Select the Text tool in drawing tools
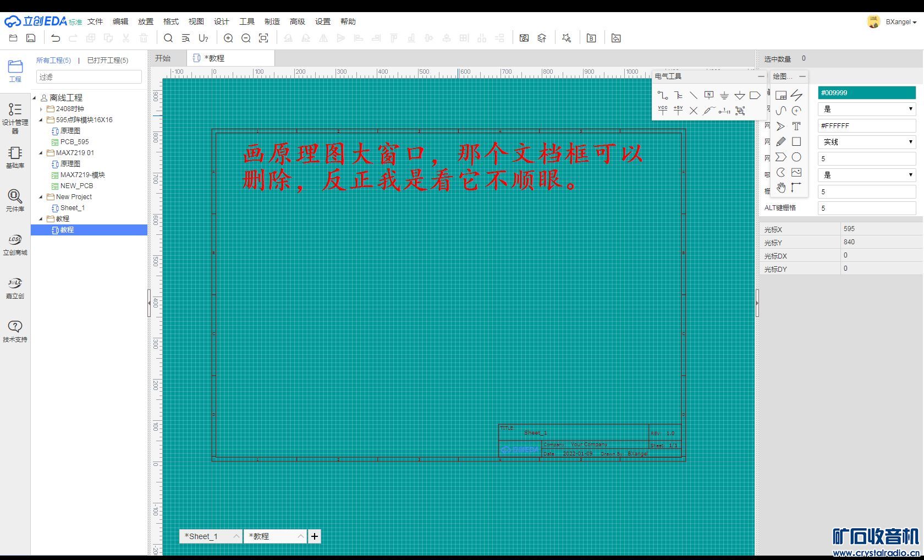Image resolution: width=924 pixels, height=560 pixels. [796, 126]
